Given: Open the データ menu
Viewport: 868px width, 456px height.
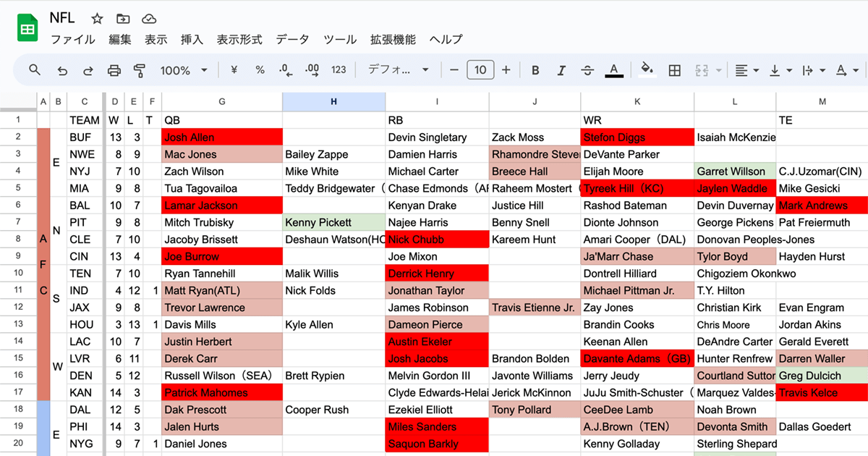Looking at the screenshot, I should coord(292,40).
